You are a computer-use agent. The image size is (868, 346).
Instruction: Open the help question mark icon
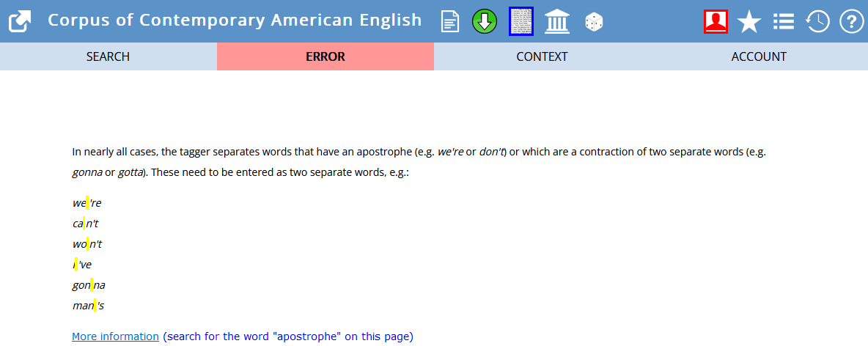pos(852,21)
